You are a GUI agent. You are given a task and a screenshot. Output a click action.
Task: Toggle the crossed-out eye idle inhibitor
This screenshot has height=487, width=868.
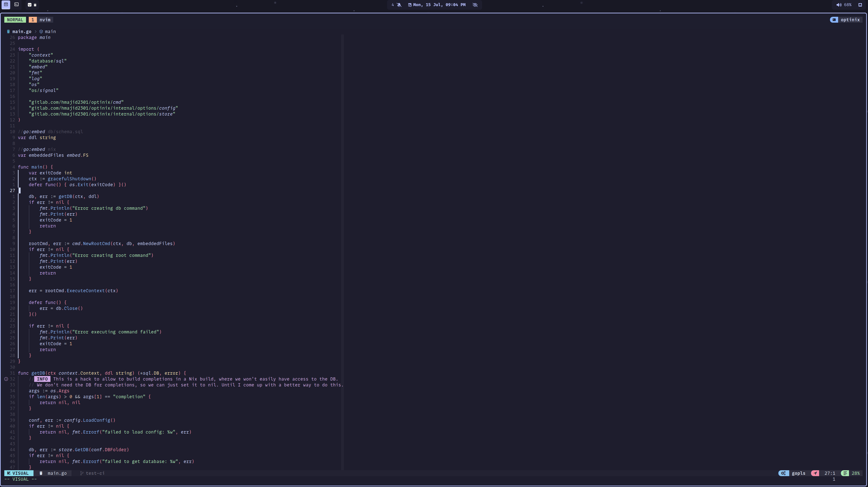[x=475, y=5]
